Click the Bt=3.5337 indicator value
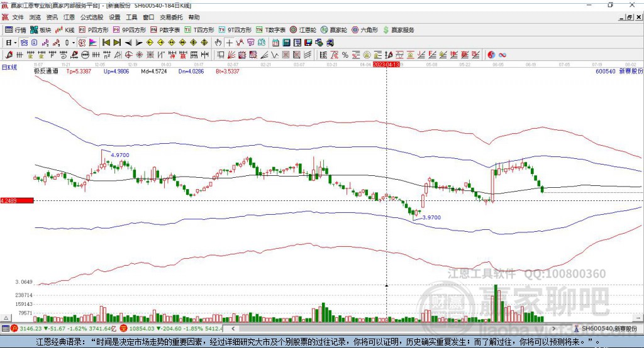Screen dimensions: 644x348 (228, 72)
